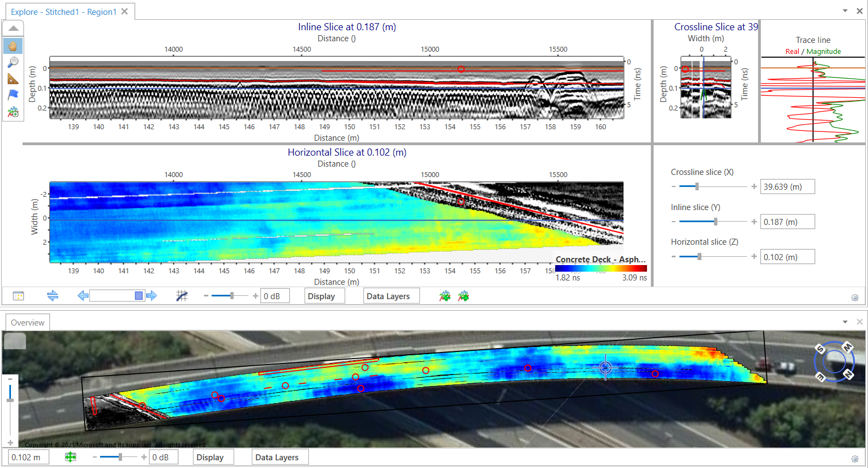868x468 pixels.
Task: Open Data Layers in Overview toolbar
Action: coord(280,457)
